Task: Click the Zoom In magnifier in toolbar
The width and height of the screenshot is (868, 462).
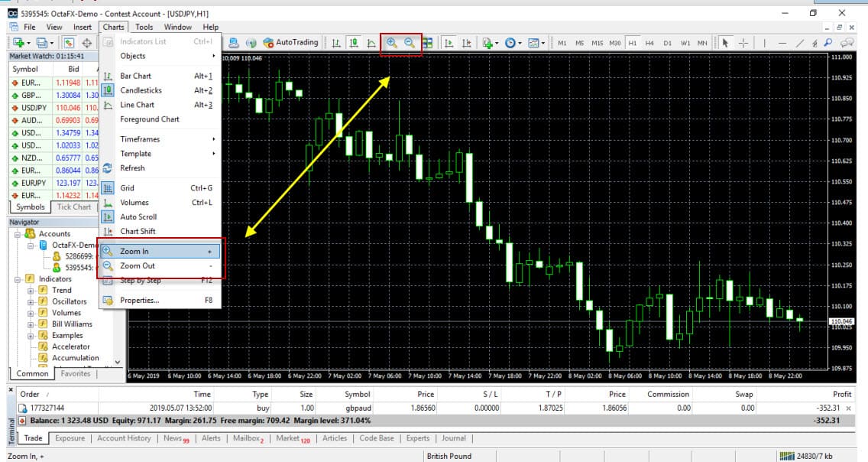Action: [392, 43]
